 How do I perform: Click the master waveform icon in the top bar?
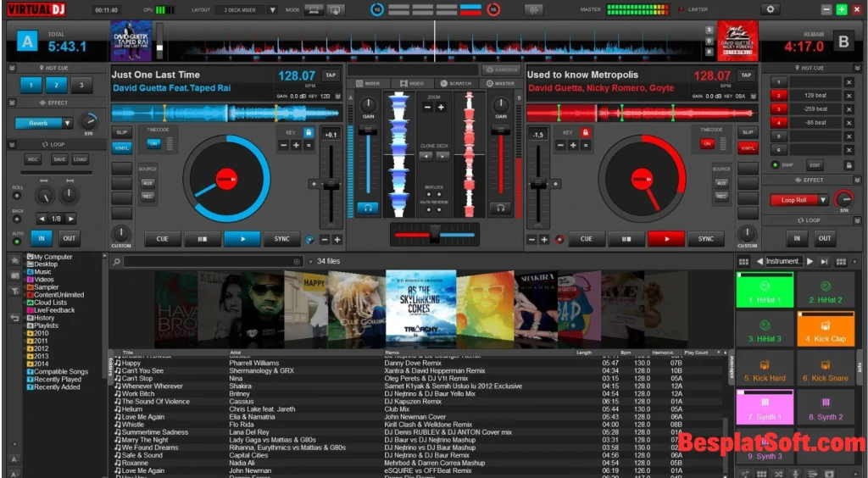click(534, 9)
